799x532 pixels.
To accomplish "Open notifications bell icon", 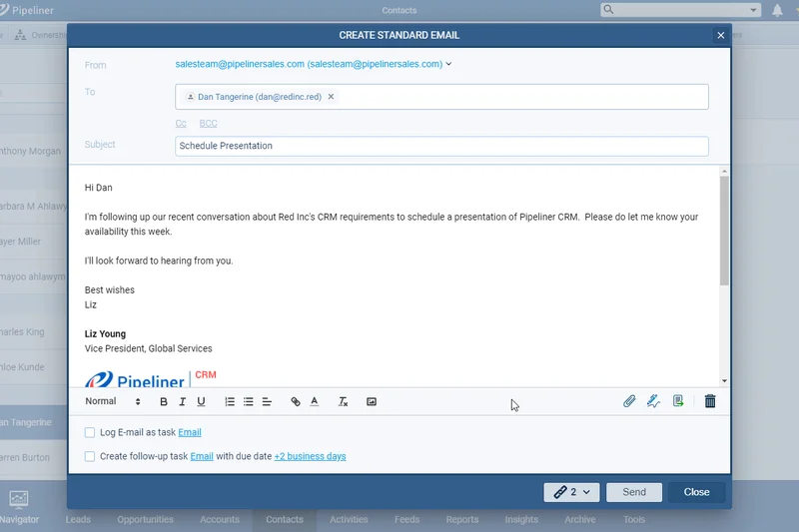I will [x=777, y=10].
